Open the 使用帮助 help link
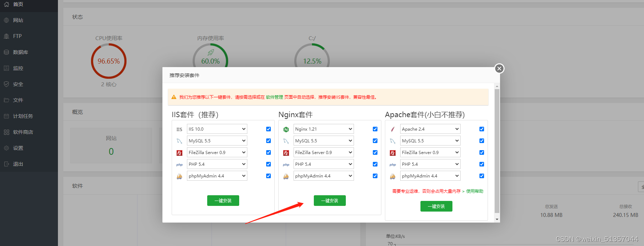 [475, 191]
